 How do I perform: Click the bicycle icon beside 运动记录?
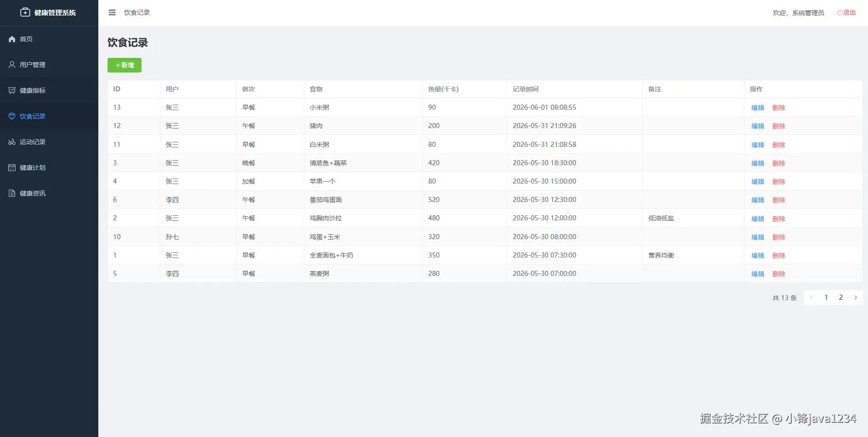(x=12, y=142)
